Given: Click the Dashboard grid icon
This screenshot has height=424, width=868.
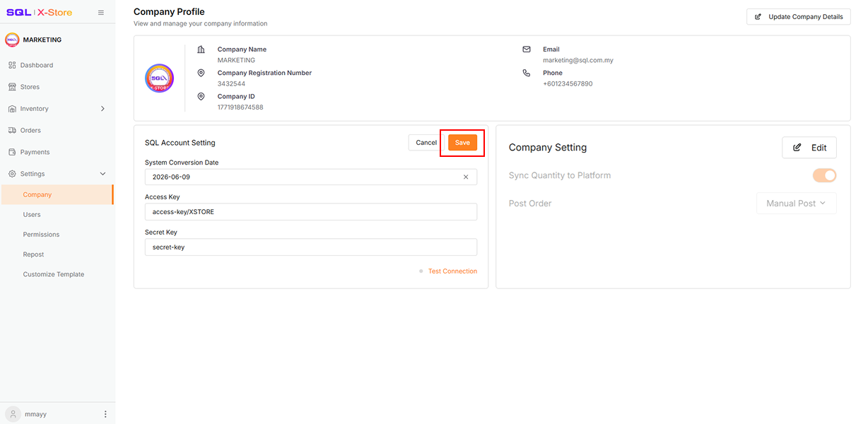Looking at the screenshot, I should [12, 65].
